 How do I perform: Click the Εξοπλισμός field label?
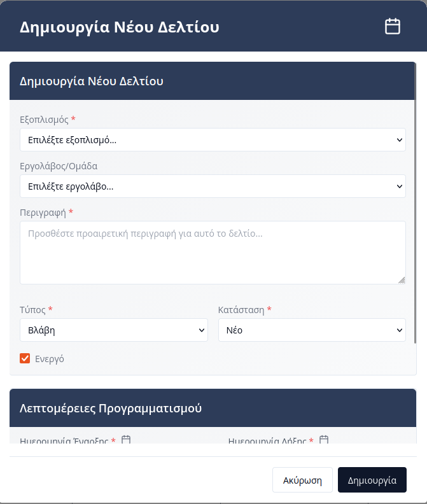click(x=44, y=120)
